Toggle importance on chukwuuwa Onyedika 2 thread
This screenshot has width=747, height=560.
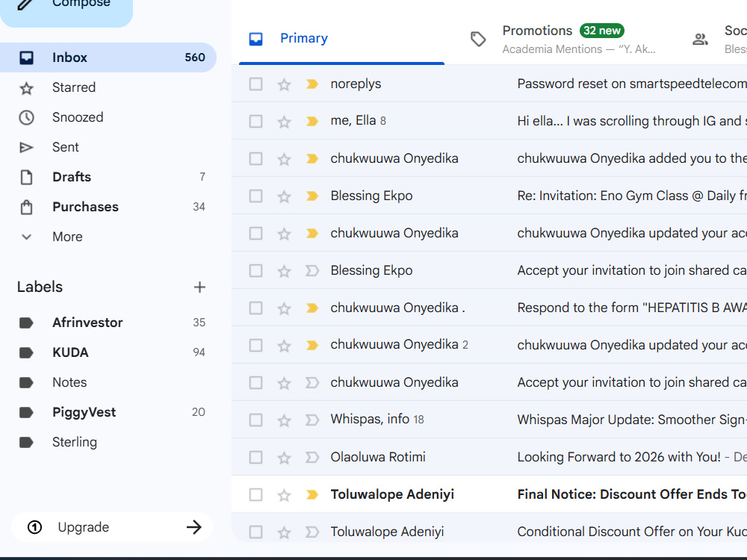click(312, 345)
